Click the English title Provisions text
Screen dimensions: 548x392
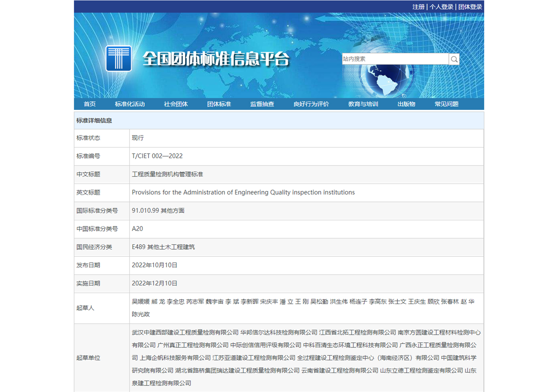(243, 193)
